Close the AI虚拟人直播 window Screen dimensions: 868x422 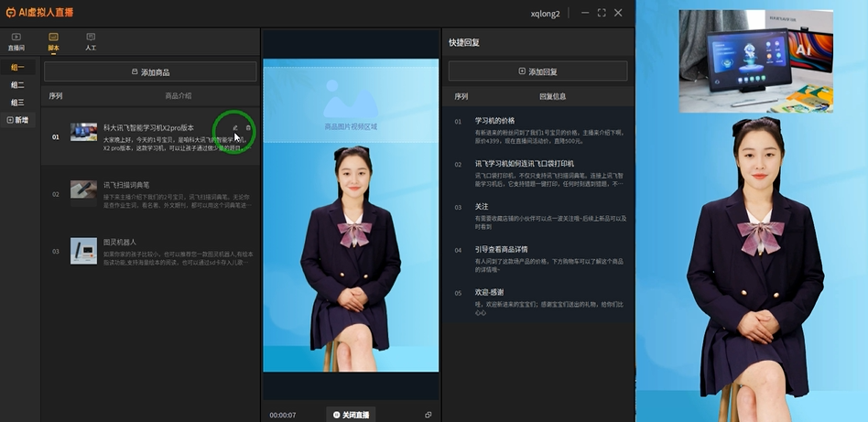(618, 13)
